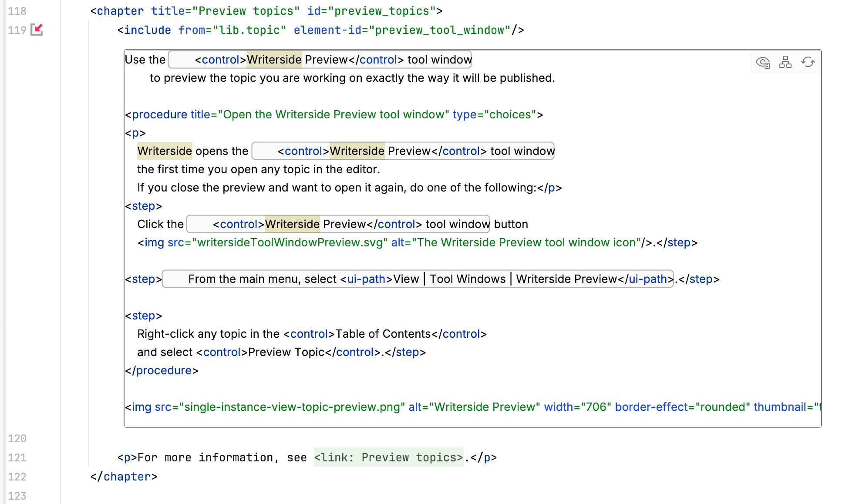Click "Click the" text in the first step

(160, 224)
